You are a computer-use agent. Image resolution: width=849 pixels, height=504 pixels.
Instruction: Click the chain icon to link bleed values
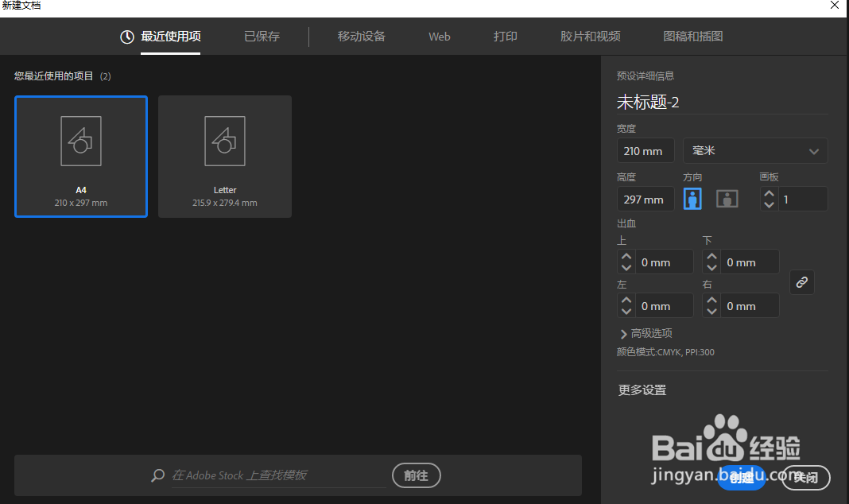[801, 282]
